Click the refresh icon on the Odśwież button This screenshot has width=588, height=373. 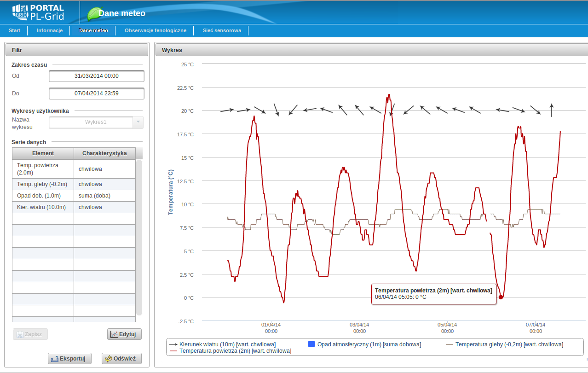click(x=109, y=359)
